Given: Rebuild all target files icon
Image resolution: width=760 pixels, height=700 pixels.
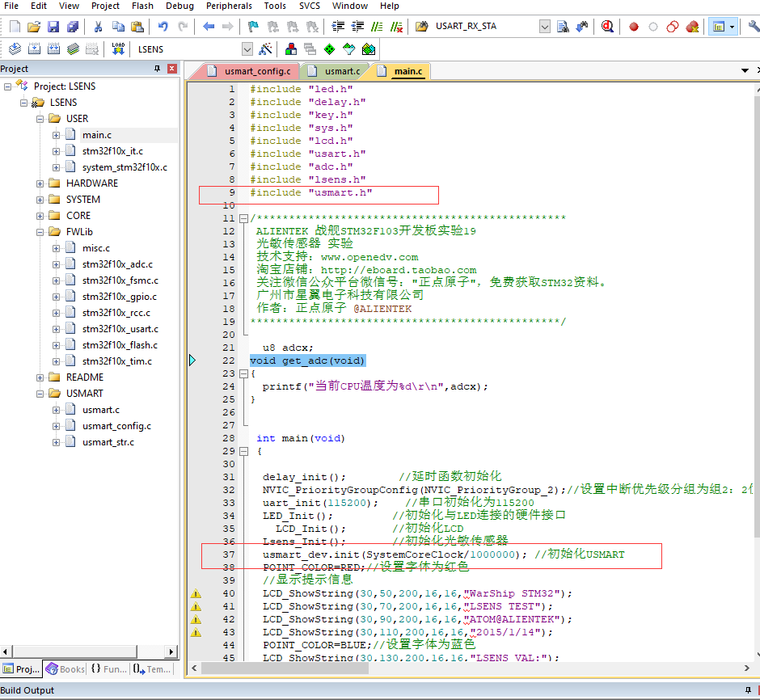Looking at the screenshot, I should point(54,49).
